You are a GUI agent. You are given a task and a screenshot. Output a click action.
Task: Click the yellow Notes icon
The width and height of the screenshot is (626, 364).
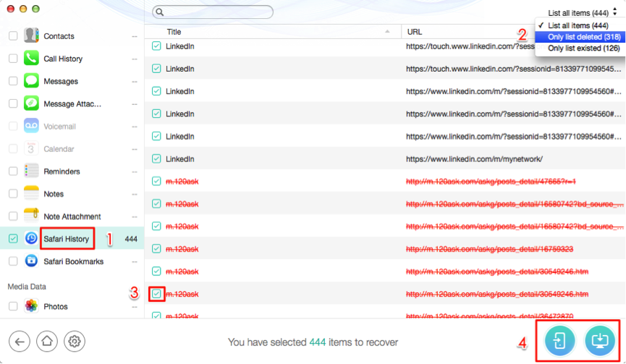pos(31,193)
